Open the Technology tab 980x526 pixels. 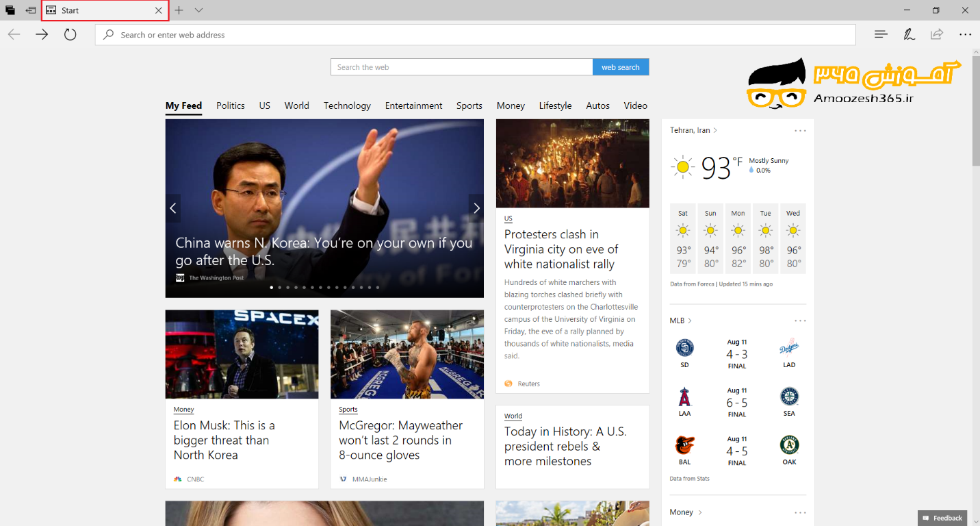(x=347, y=105)
